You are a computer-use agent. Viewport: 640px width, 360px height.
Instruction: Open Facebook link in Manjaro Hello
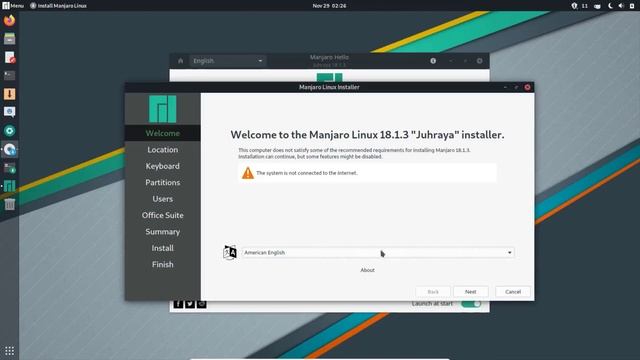tap(178, 304)
